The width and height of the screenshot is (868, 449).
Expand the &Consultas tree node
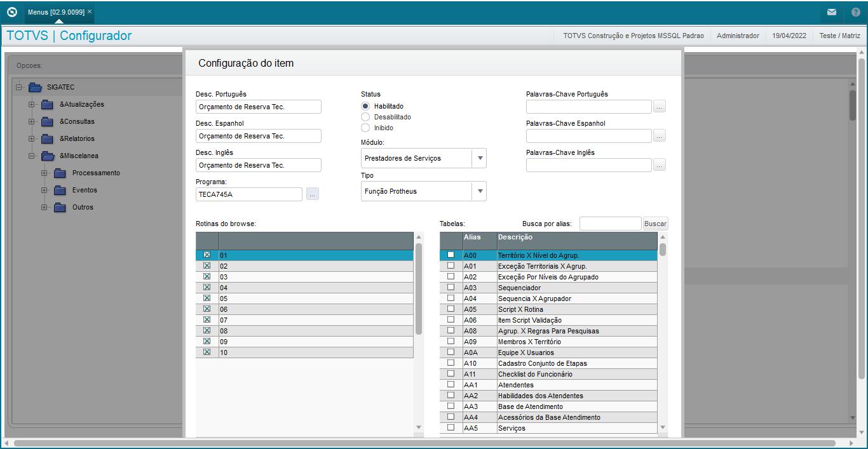pyautogui.click(x=31, y=121)
